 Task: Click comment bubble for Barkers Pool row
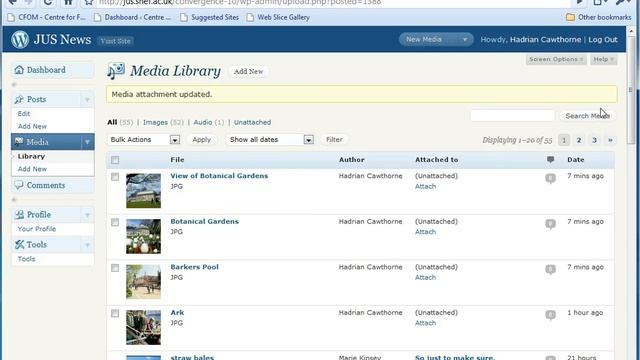click(550, 269)
